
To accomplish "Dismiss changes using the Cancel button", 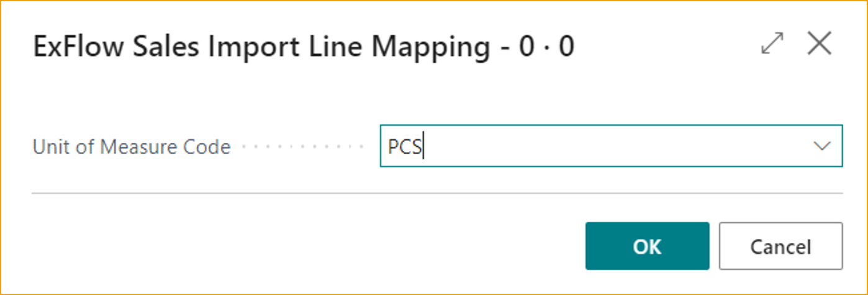I will click(x=780, y=247).
